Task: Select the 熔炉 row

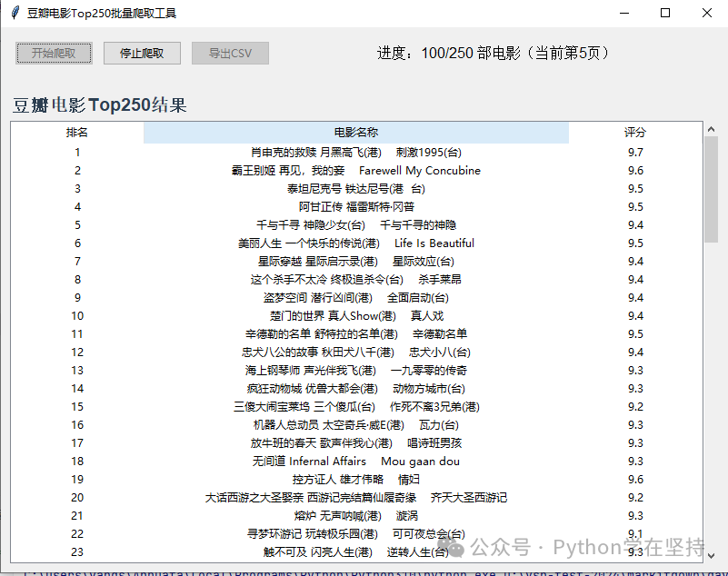Action: [x=356, y=516]
